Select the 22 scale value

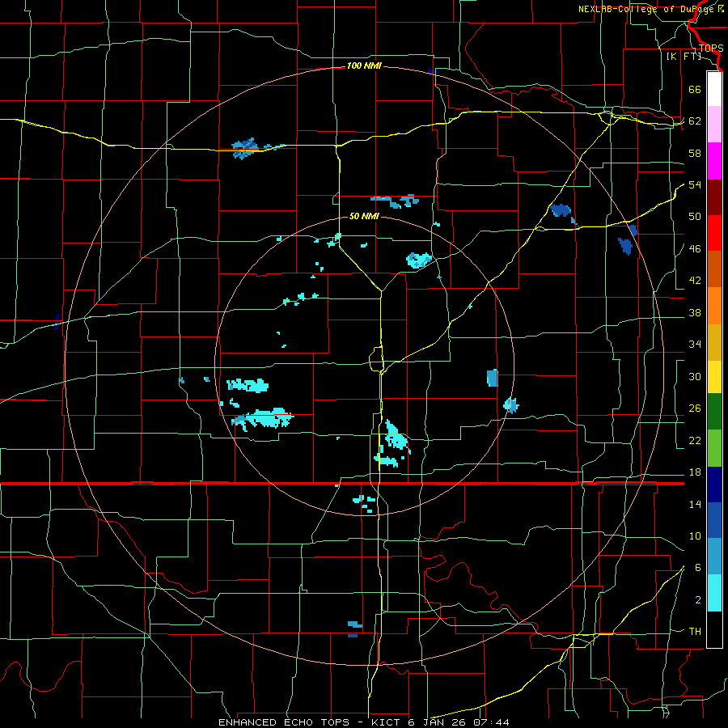click(695, 441)
